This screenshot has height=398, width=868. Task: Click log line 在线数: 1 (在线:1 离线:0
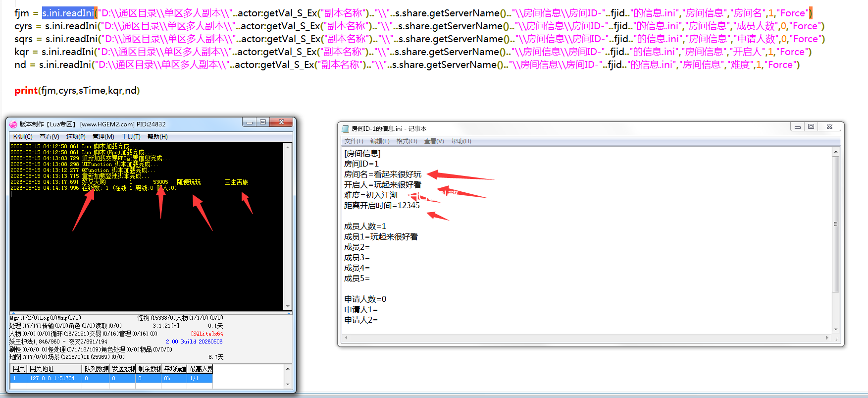point(93,188)
